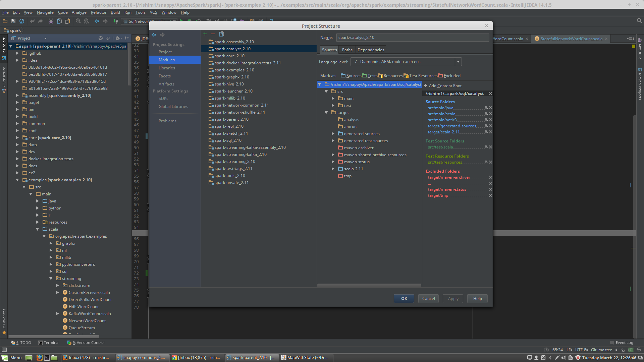The height and width of the screenshot is (362, 644).
Task: Open the Project view selector dropdown
Action: pos(29,38)
